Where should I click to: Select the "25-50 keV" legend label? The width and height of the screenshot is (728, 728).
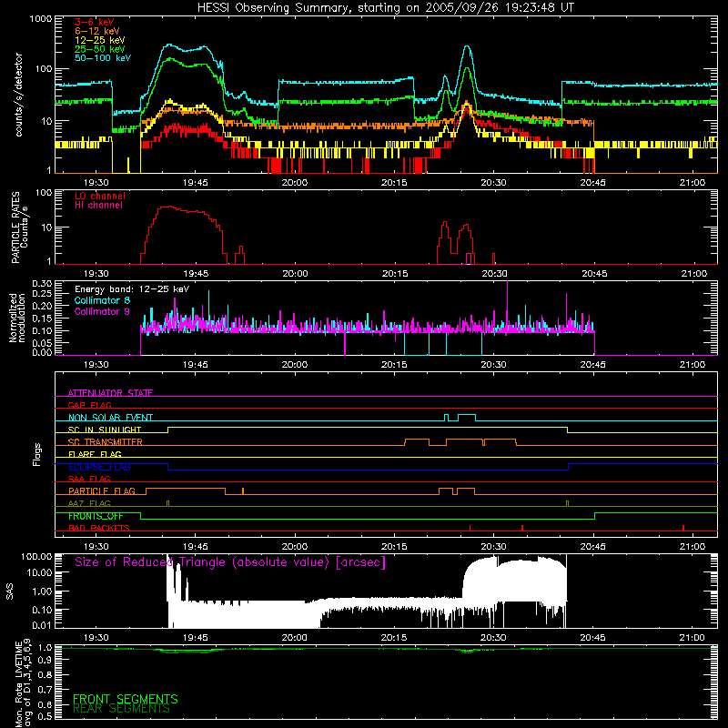point(99,49)
